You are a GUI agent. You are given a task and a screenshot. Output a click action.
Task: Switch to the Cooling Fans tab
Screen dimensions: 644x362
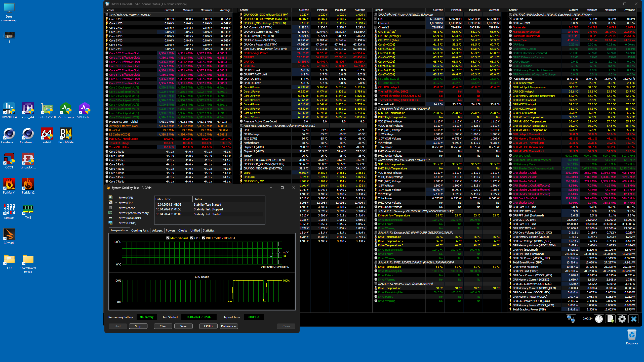pos(140,231)
